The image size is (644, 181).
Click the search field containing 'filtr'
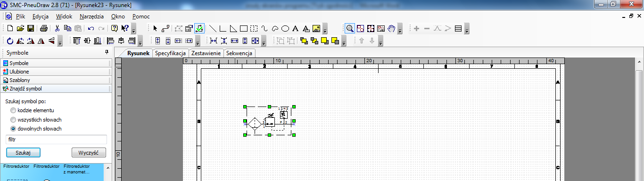[x=56, y=140]
